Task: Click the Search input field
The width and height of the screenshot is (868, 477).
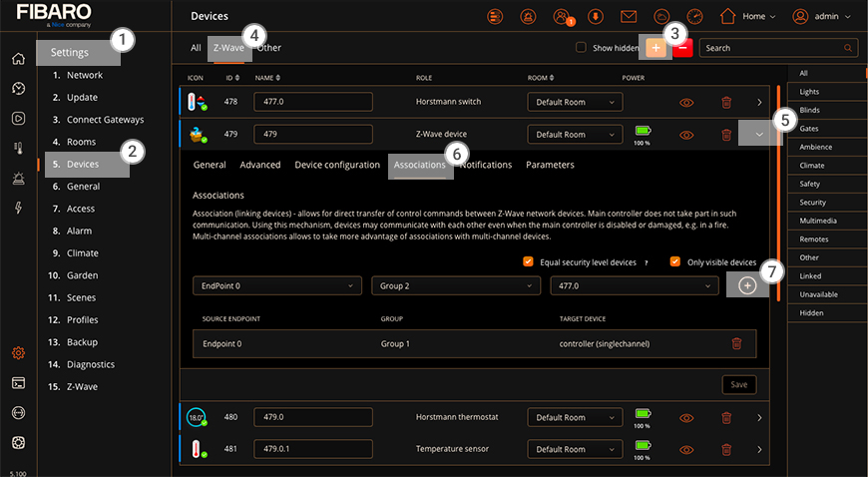Action: 778,48
